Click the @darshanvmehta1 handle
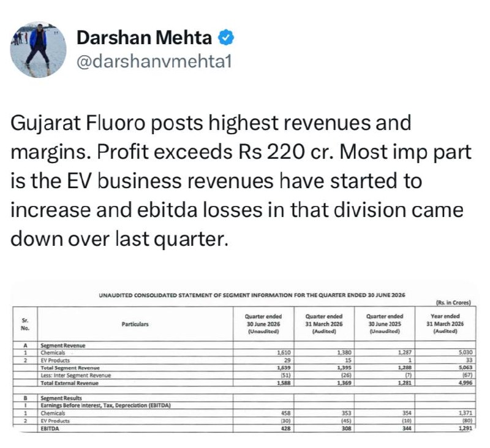This screenshot has height=448, width=490. (x=154, y=61)
